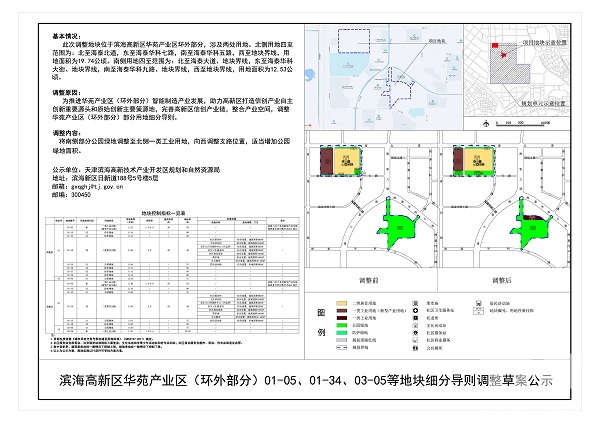Click the bright green 公园绿地 legend swatch
This screenshot has width=600, height=423.
tap(341, 325)
